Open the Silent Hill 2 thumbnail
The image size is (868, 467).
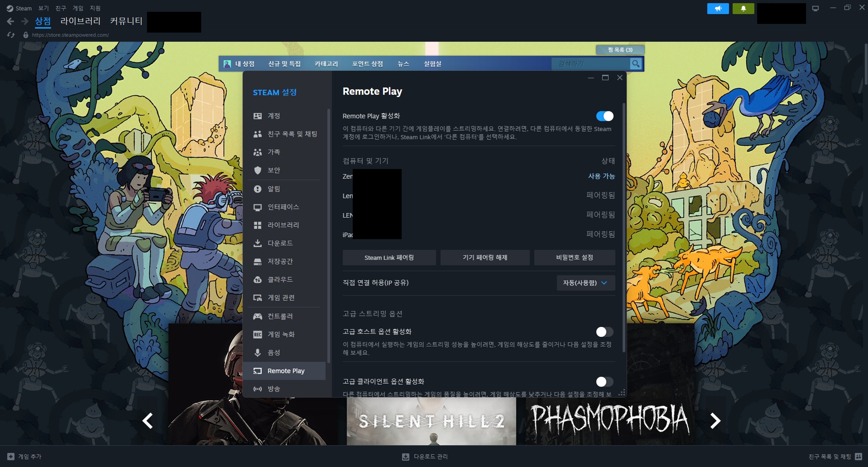431,421
